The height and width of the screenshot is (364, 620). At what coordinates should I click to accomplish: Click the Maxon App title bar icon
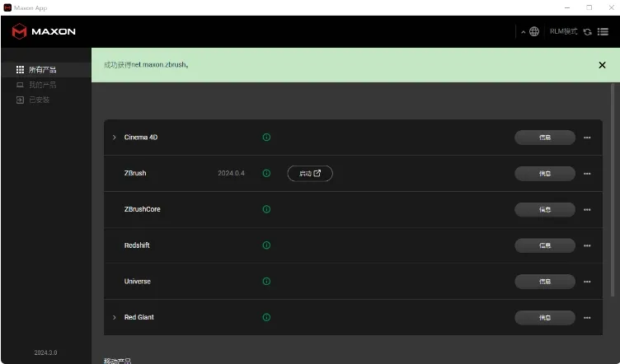tap(7, 8)
